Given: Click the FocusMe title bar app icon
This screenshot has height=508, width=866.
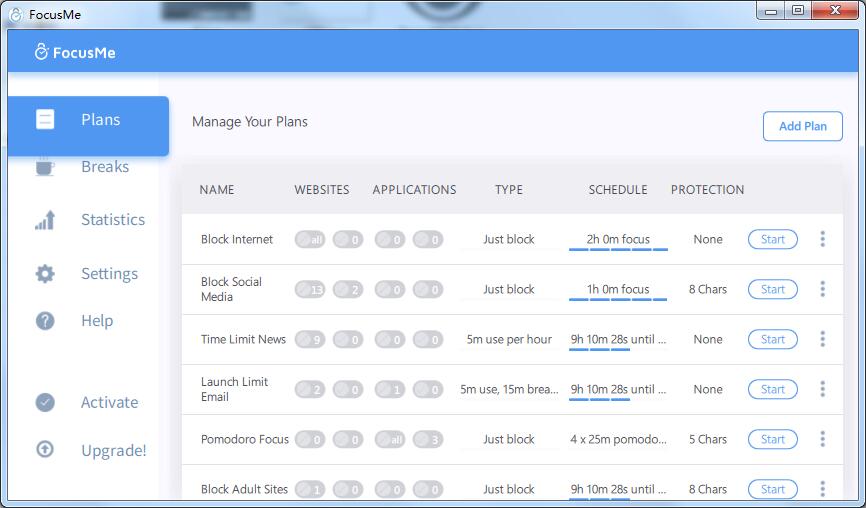Looking at the screenshot, I should click(17, 14).
